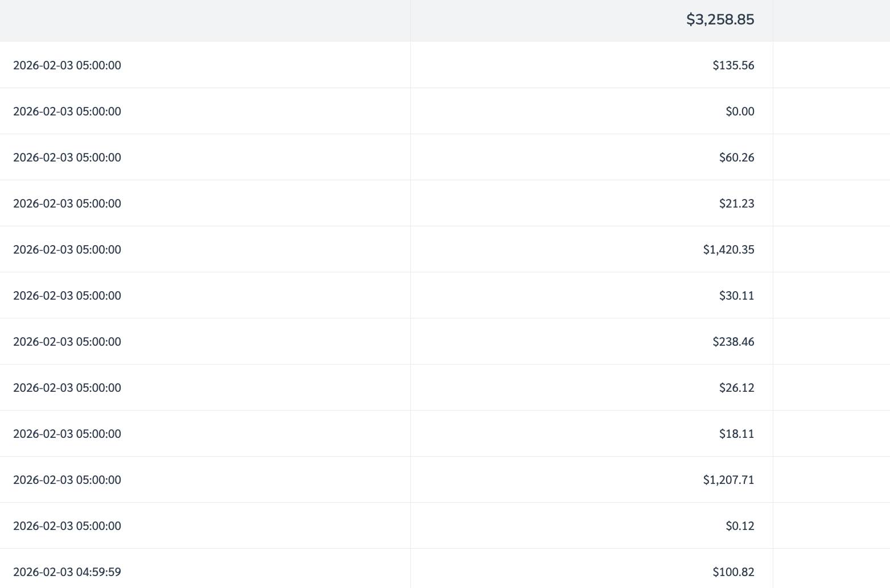The width and height of the screenshot is (890, 588).
Task: Click the $0.00 amount cell
Action: point(740,111)
